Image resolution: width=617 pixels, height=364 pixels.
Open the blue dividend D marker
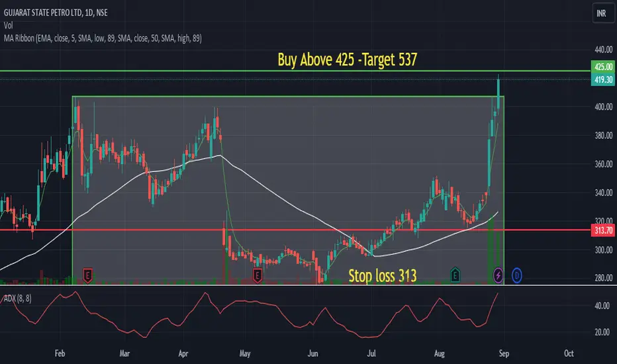516,275
